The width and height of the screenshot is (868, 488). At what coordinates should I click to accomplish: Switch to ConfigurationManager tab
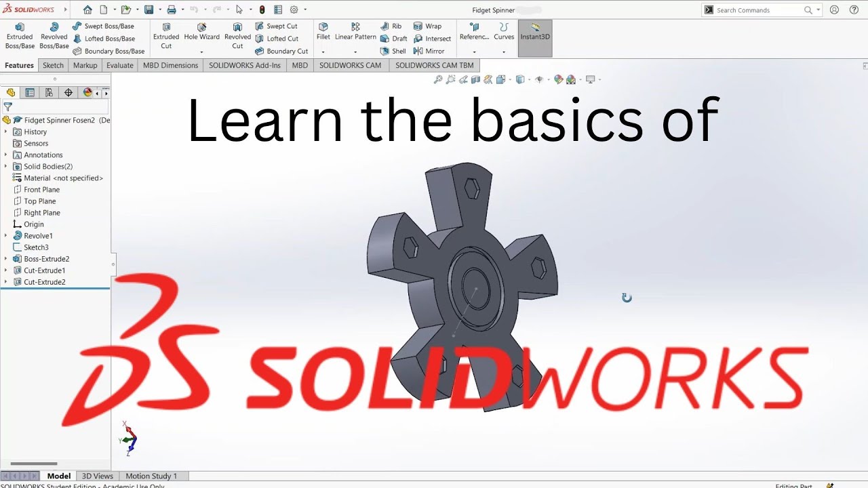pyautogui.click(x=49, y=92)
